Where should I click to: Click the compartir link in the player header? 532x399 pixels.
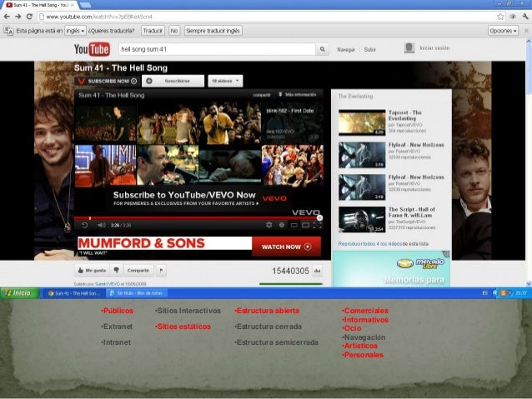point(262,95)
